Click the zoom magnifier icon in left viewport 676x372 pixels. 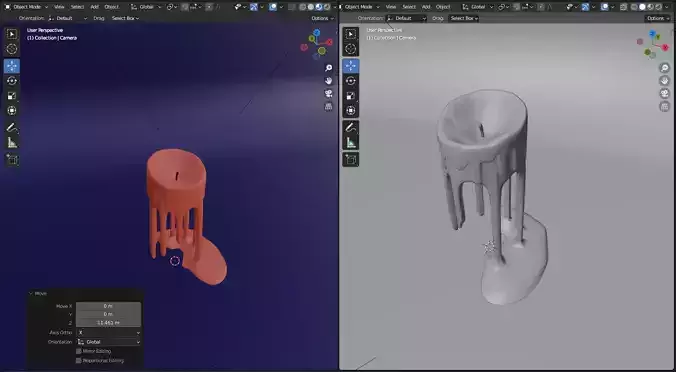(x=329, y=68)
